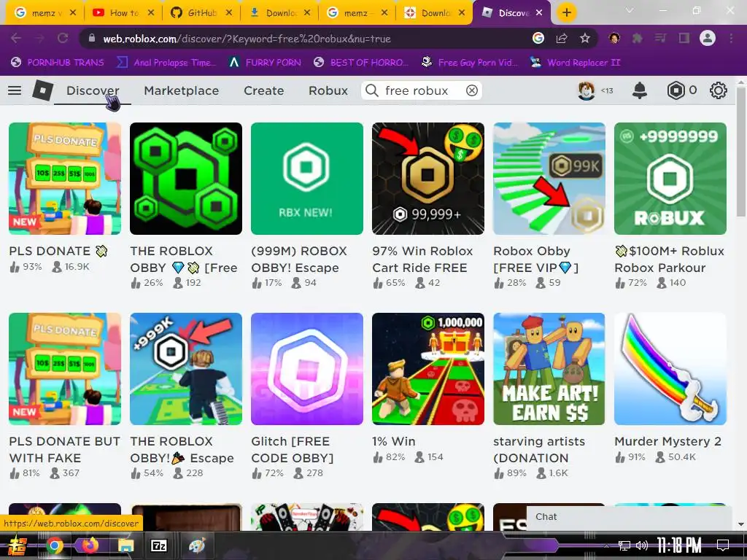
Task: Switch to the Downloa tab with red icon
Action: pos(434,13)
